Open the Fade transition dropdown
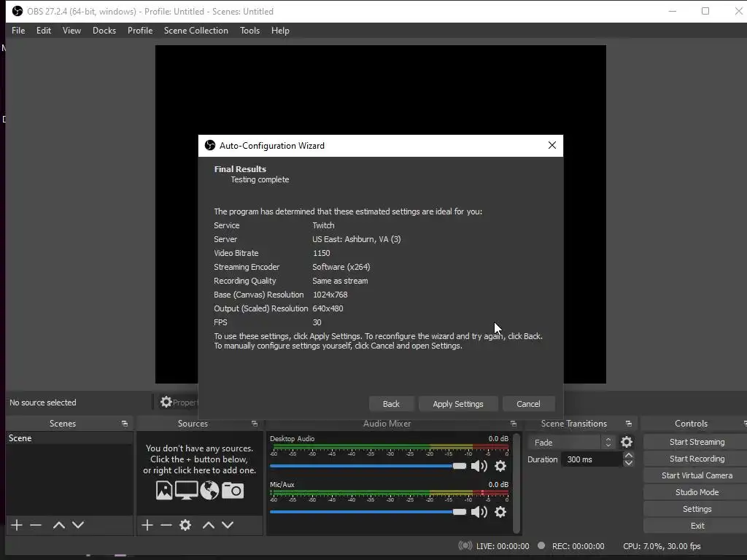This screenshot has height=560, width=747. [x=571, y=443]
